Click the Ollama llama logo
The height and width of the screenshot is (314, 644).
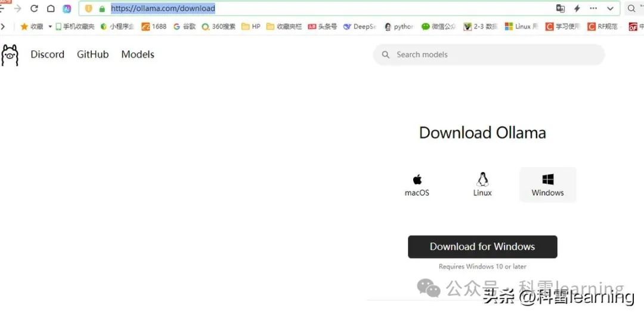(x=10, y=55)
